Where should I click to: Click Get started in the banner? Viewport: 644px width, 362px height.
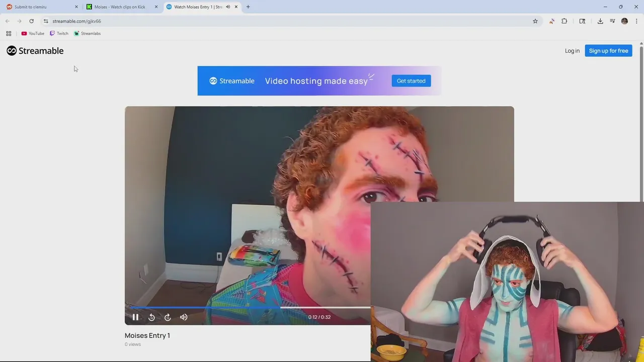pyautogui.click(x=411, y=81)
